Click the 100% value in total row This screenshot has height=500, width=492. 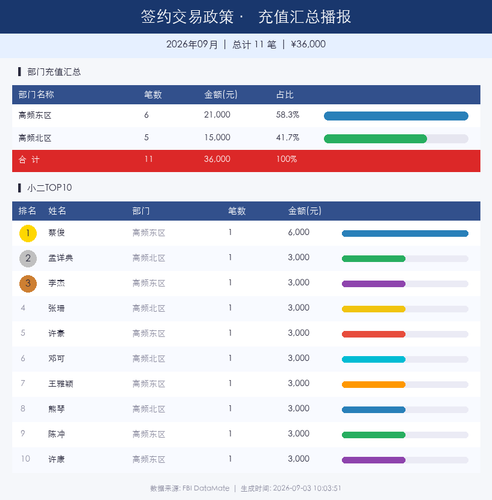(286, 159)
